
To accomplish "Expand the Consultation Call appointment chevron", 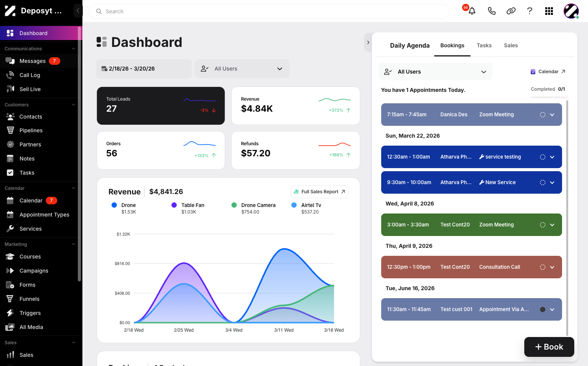I will coord(552,267).
